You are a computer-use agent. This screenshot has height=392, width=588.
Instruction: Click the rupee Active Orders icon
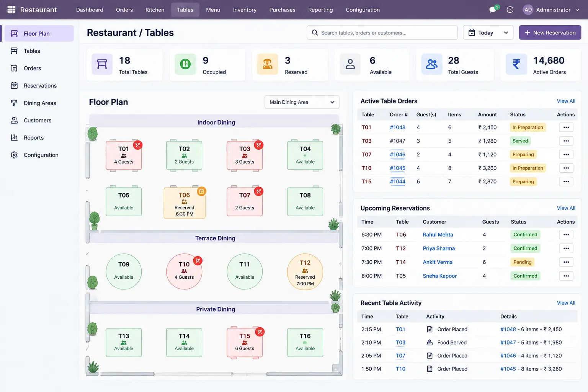(x=516, y=64)
